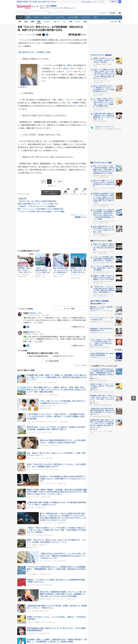
Task: Click 花輪陽子's profile avatar
Action: click(x=20, y=314)
